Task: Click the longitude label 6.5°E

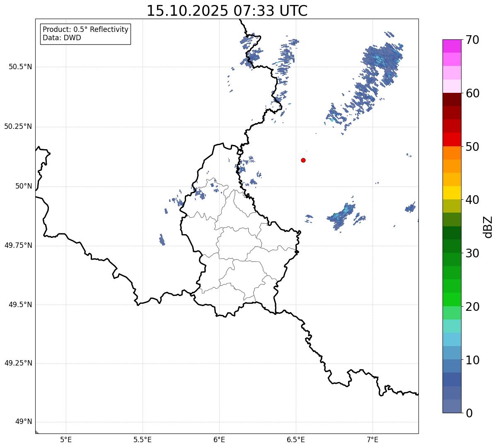Action: point(296,439)
